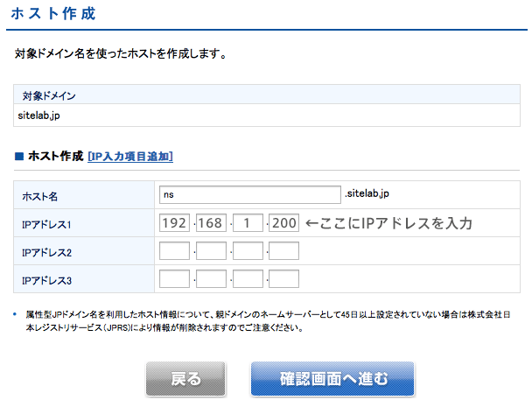
Task: Select the second octet box of IPアドレス3
Action: tap(212, 280)
